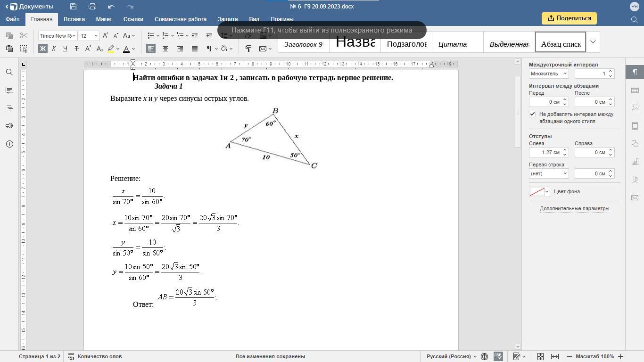
Task: Open the font name dropdown Times New Roman
Action: pyautogui.click(x=74, y=36)
